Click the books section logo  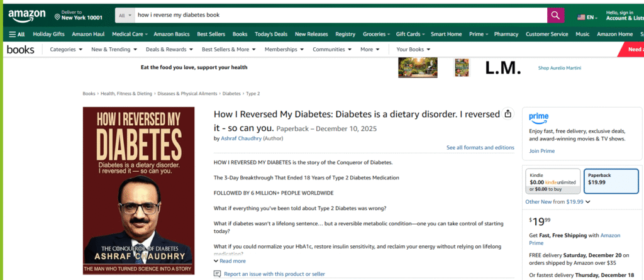[x=21, y=49]
